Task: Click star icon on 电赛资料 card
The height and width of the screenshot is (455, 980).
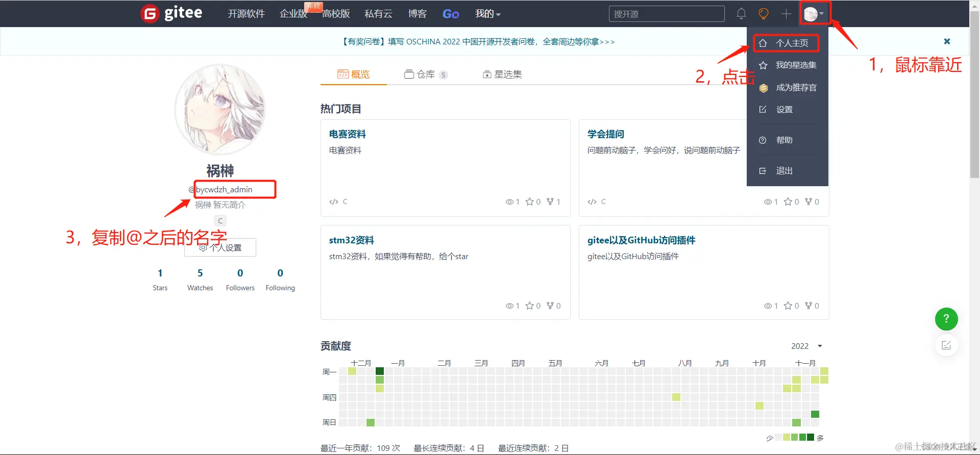Action: pos(530,201)
